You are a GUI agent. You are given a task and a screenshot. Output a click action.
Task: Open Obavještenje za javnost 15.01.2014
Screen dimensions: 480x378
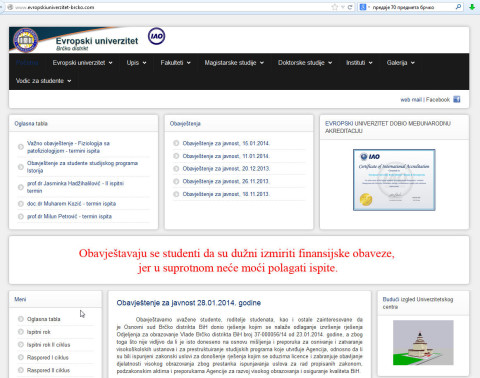[226, 143]
